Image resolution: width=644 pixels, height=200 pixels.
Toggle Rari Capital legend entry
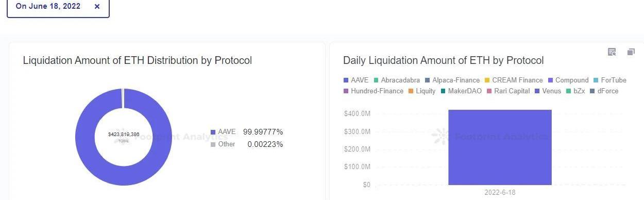click(x=508, y=91)
